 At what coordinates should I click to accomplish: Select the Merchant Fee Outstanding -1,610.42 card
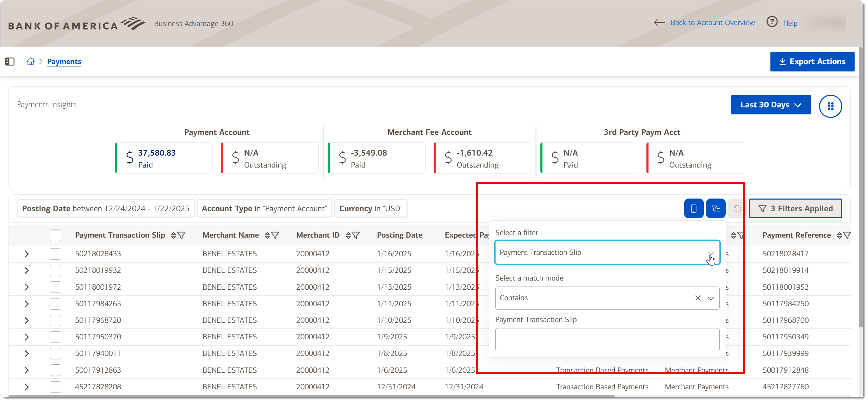482,158
